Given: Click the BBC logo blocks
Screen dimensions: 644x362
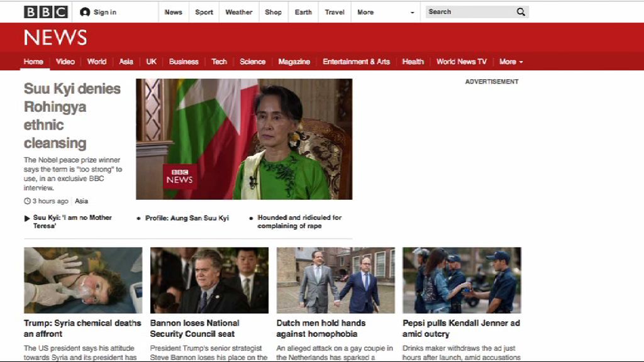Looking at the screenshot, I should tap(45, 12).
